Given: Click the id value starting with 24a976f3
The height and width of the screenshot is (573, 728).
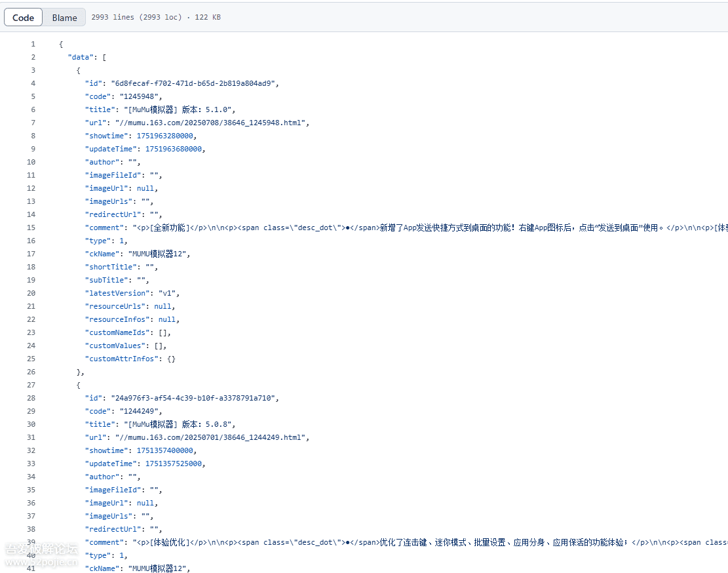Looking at the screenshot, I should (195, 398).
